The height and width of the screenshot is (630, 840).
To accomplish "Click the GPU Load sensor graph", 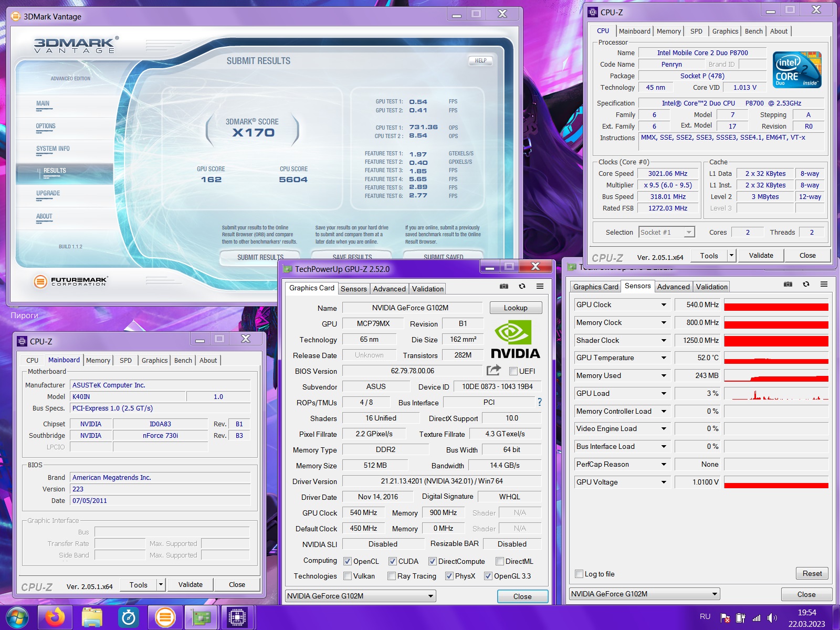I will (776, 393).
